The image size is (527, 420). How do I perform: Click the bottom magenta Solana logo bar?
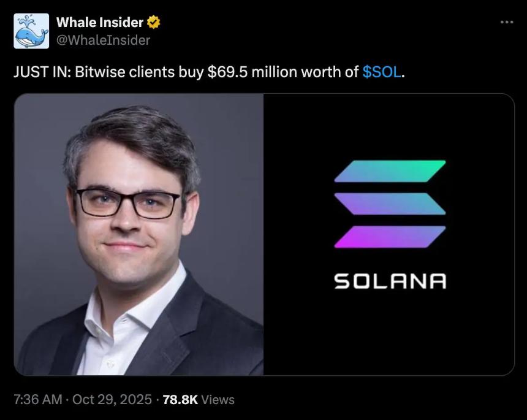coord(390,237)
